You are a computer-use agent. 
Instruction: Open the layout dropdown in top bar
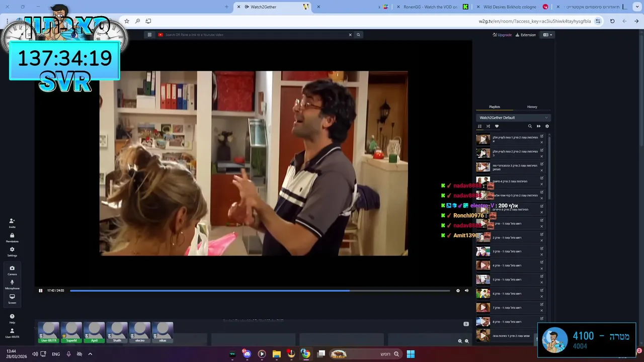tap(547, 35)
